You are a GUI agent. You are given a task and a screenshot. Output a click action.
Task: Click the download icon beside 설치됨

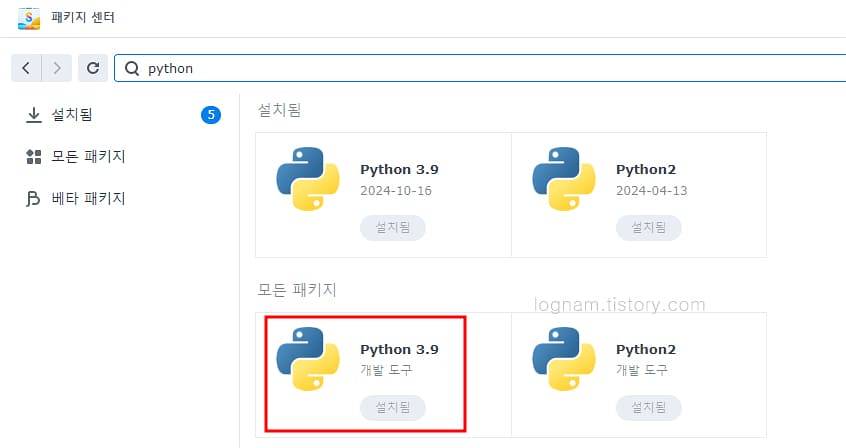point(33,114)
